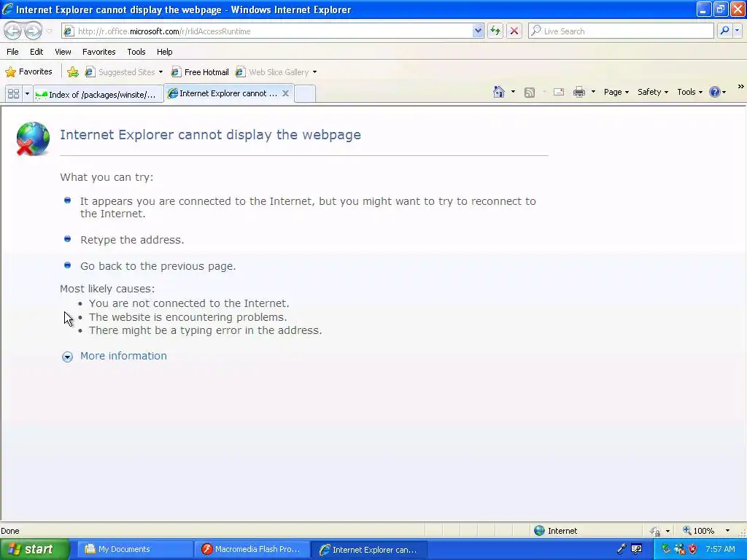Viewport: 747px width, 560px height.
Task: Open the View menu
Action: pos(63,52)
